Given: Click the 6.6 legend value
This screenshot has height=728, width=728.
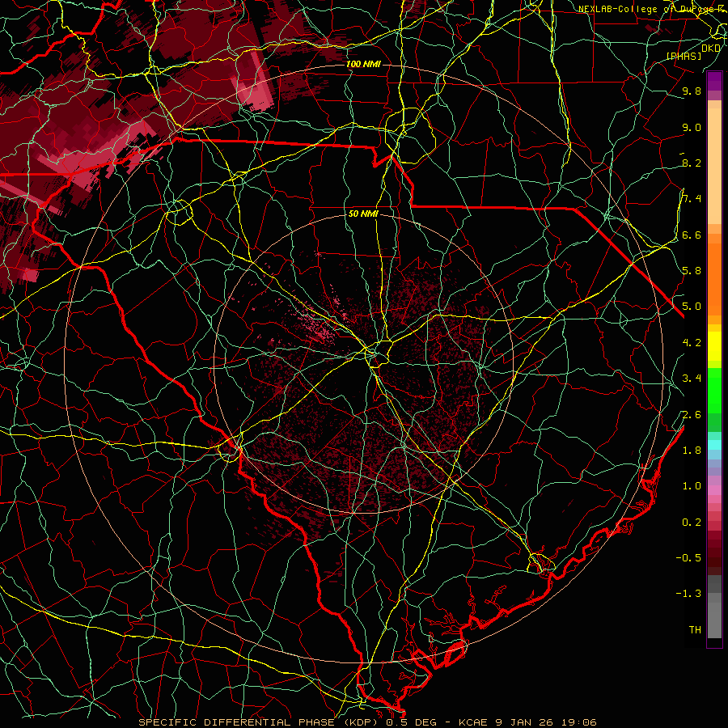Looking at the screenshot, I should (x=692, y=235).
